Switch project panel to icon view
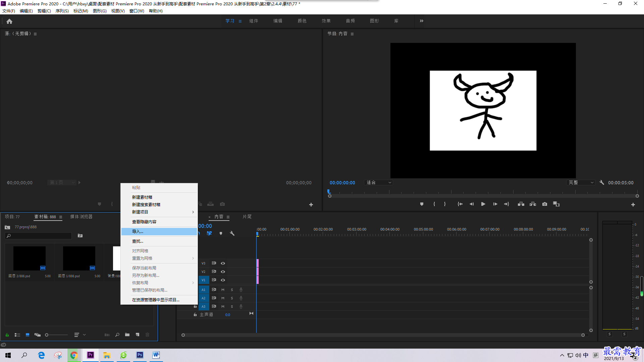The image size is (644, 362). click(28, 335)
